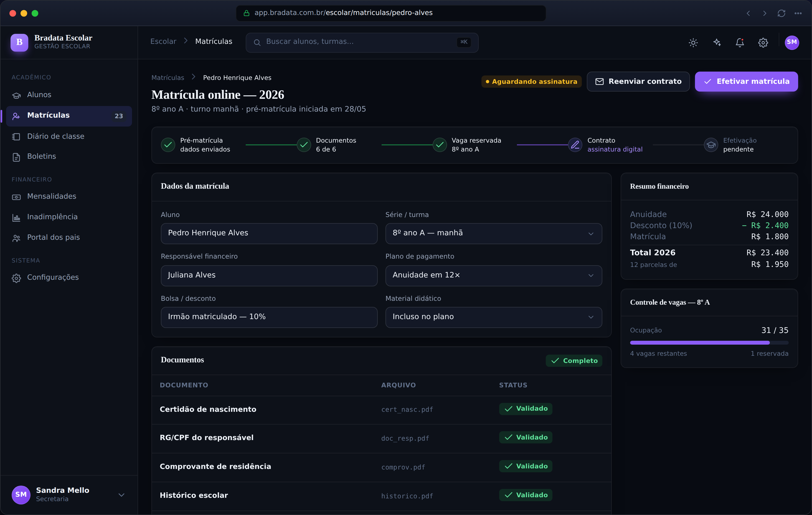
Task: Click the Completo documents badge
Action: click(574, 360)
